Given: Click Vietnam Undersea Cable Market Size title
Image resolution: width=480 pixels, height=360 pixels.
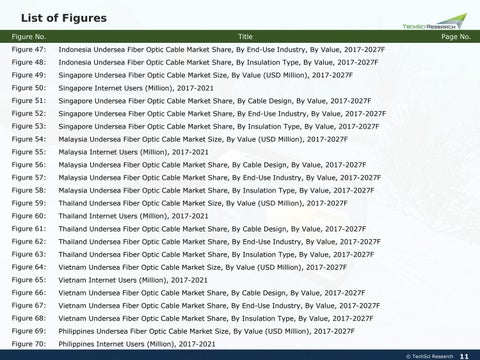Looking at the screenshot, I should click(x=203, y=267).
